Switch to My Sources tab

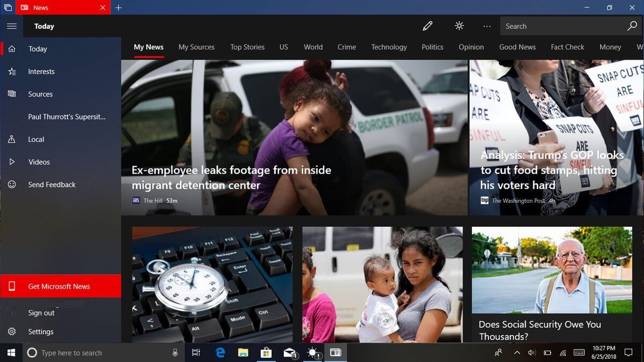[x=196, y=47]
